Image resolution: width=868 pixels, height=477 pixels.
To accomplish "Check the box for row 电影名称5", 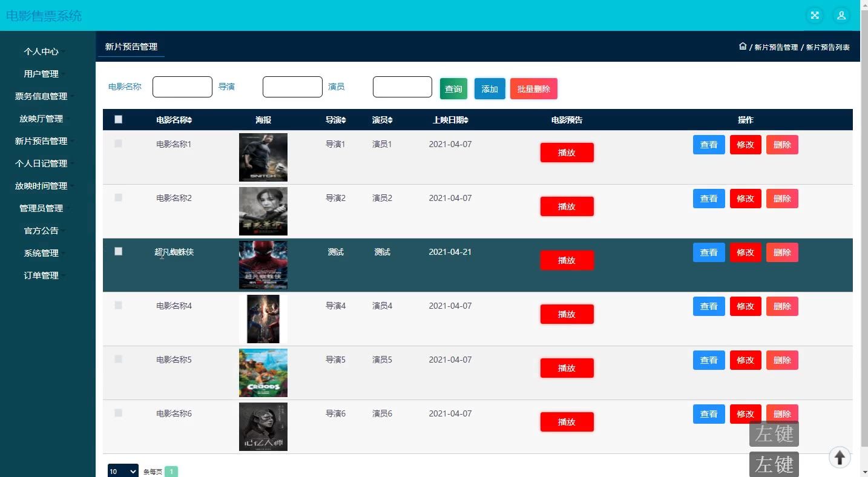I will tap(119, 359).
